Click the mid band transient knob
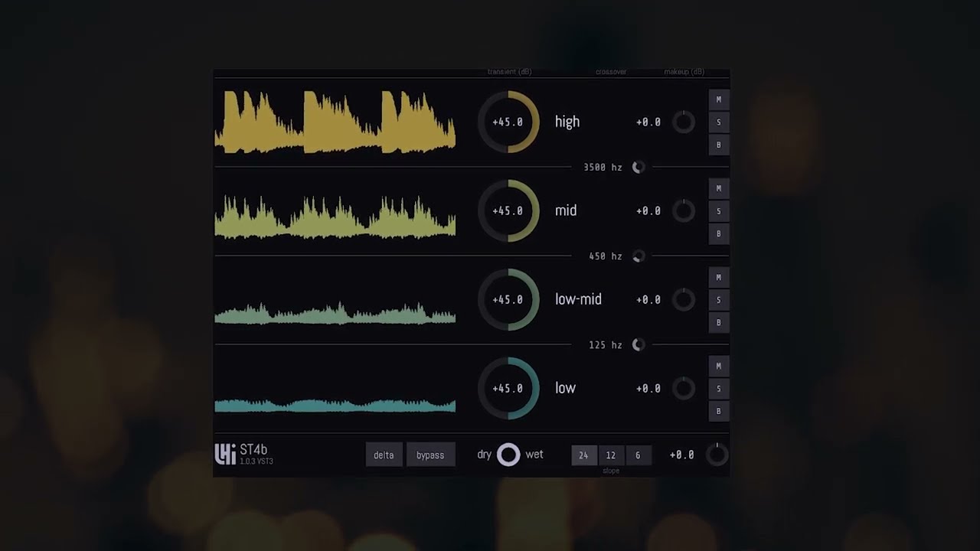Image resolution: width=980 pixels, height=551 pixels. point(508,210)
